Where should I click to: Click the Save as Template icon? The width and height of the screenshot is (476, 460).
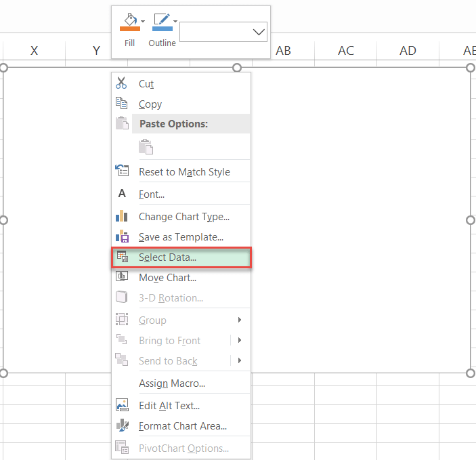pos(122,236)
